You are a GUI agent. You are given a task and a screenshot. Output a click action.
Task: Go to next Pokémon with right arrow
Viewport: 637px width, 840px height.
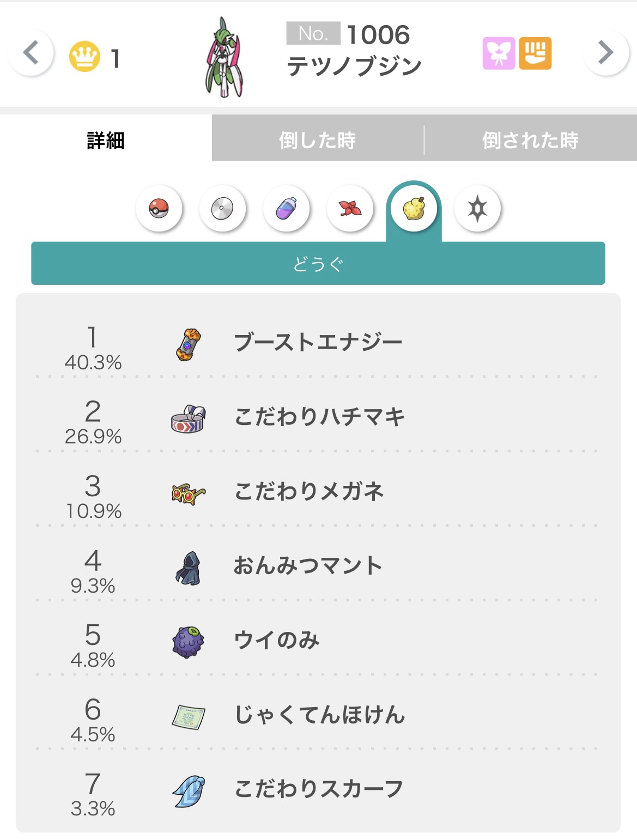[605, 53]
